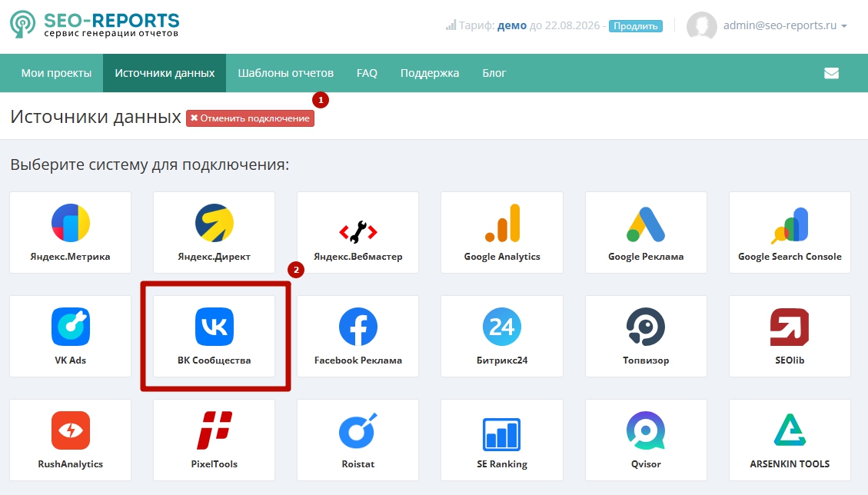Click the Google Search Console label
This screenshot has width=868, height=495.
[790, 257]
